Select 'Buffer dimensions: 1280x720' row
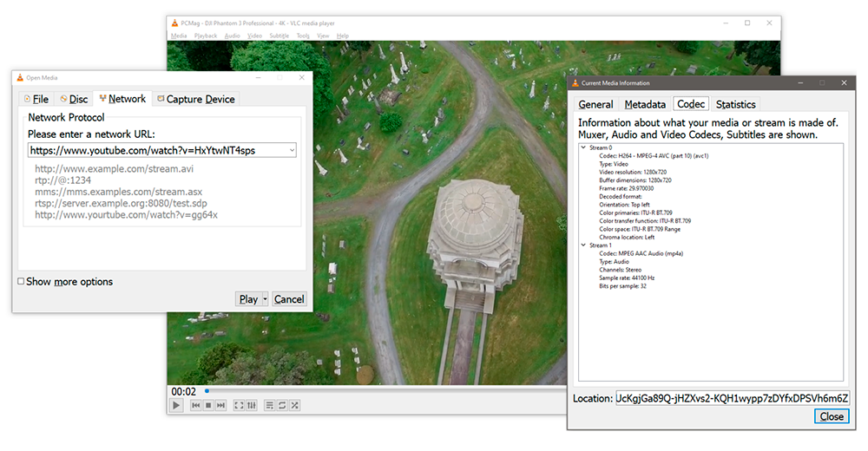 pos(635,180)
